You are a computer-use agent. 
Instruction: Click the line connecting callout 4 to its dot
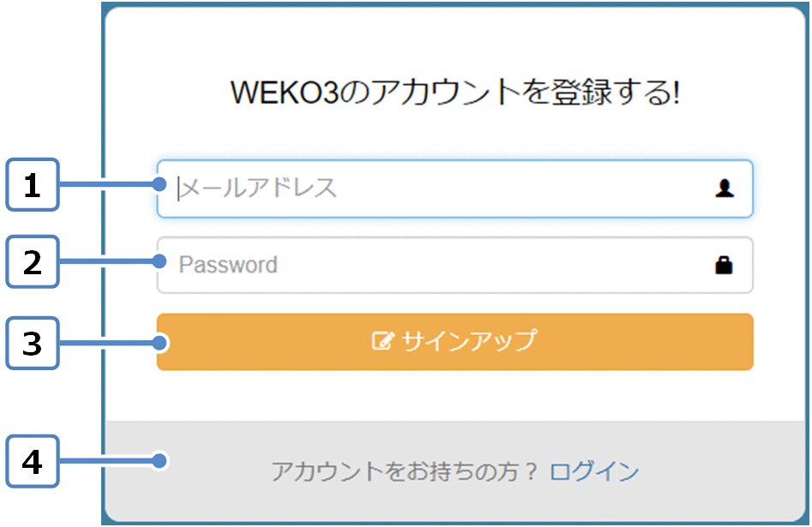107,461
